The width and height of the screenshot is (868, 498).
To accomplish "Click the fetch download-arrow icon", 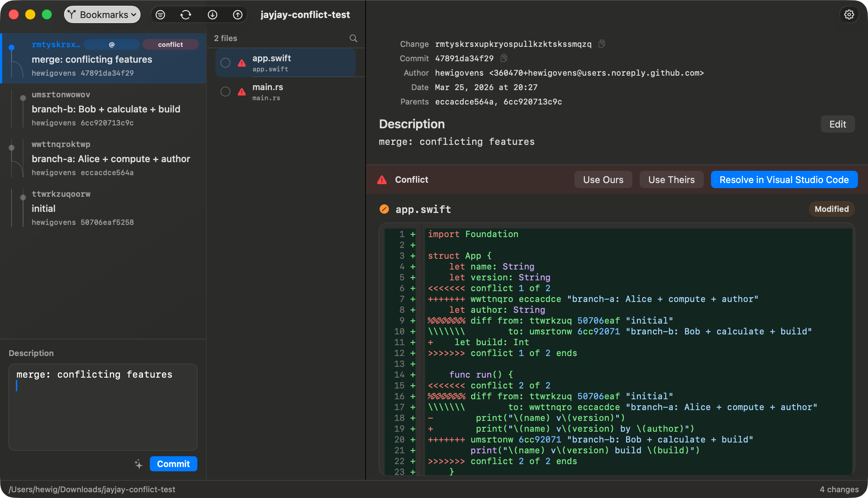I will point(212,15).
